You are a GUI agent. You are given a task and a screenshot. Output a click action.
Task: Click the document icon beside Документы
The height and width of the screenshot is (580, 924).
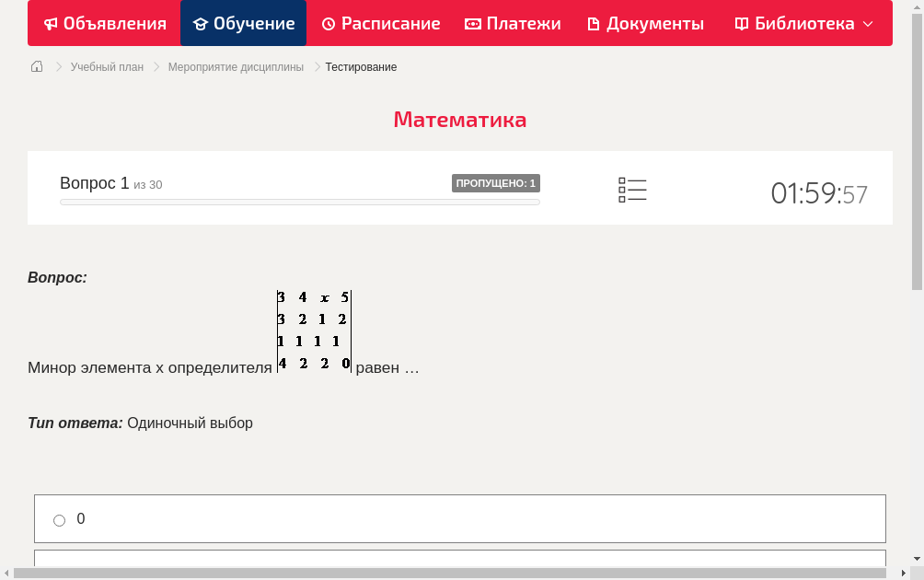(x=595, y=23)
